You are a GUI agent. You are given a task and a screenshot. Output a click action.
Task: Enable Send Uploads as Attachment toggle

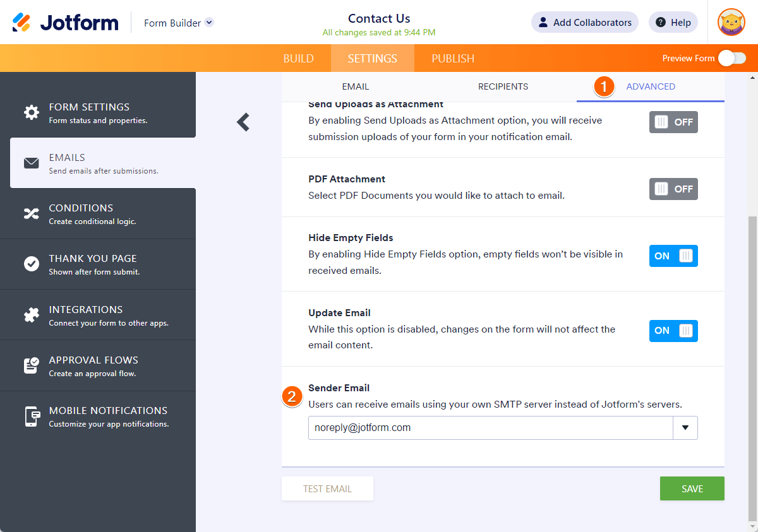673,122
